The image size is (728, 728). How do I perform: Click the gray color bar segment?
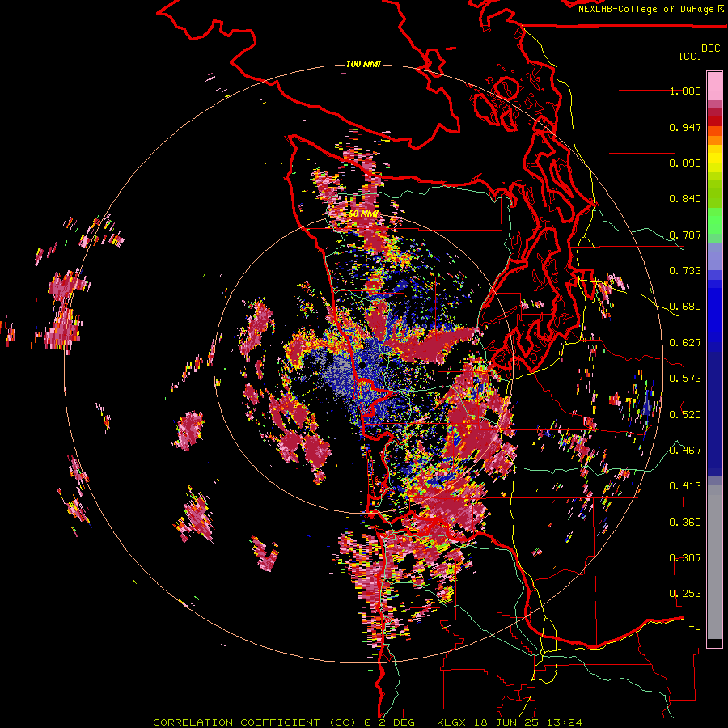coord(714,562)
